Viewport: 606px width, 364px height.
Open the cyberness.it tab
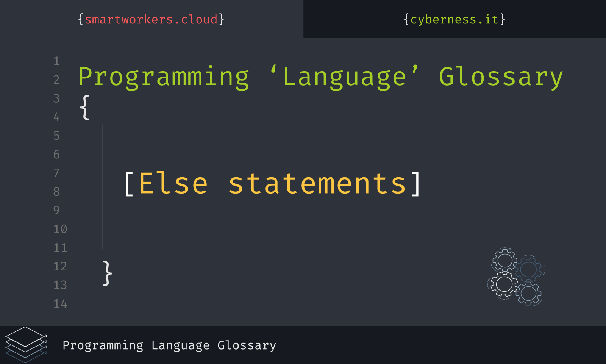coord(454,19)
